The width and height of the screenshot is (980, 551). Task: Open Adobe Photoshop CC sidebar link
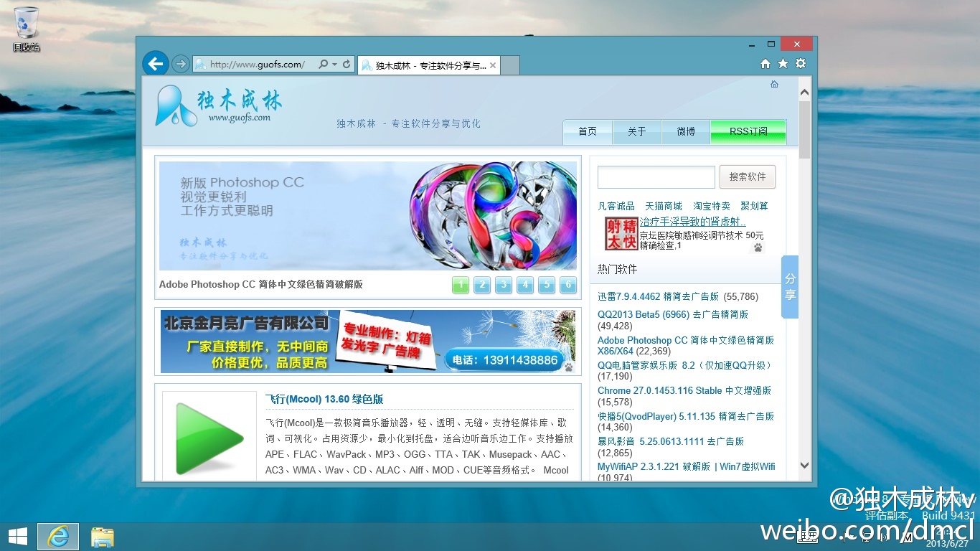[x=686, y=346]
